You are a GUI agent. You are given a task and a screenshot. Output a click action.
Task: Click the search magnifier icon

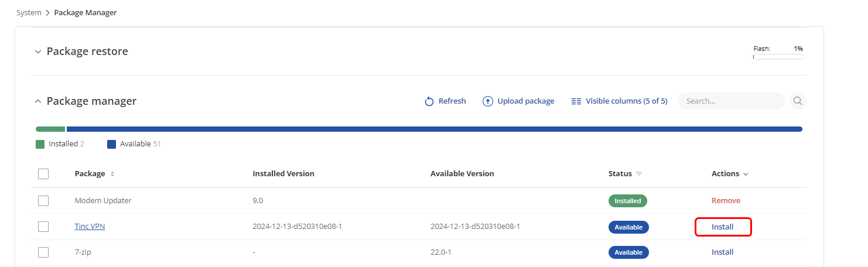(797, 101)
